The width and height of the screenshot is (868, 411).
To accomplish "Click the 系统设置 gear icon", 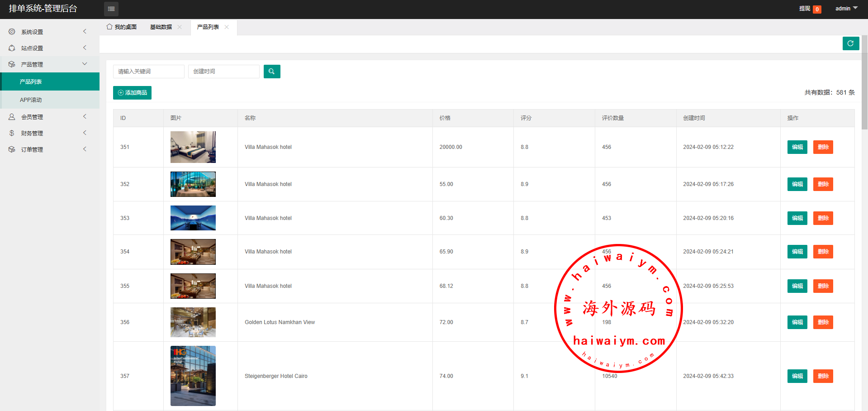I will click(x=12, y=32).
